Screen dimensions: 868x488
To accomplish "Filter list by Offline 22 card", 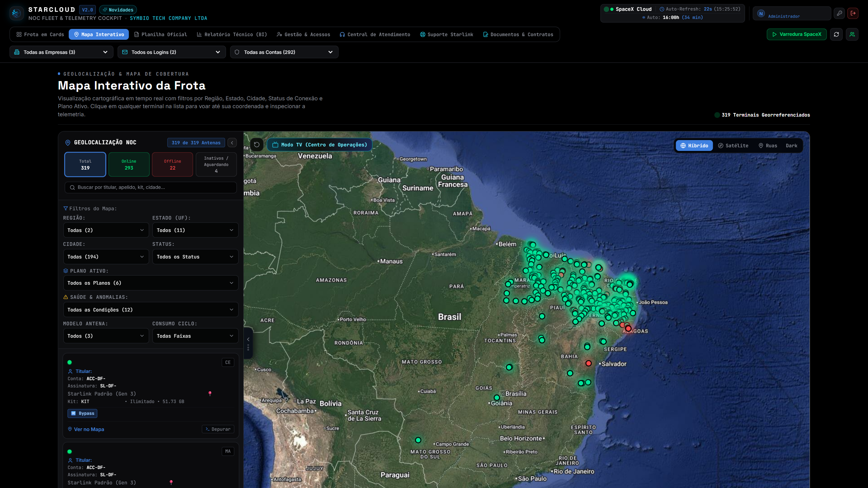I will click(x=172, y=164).
